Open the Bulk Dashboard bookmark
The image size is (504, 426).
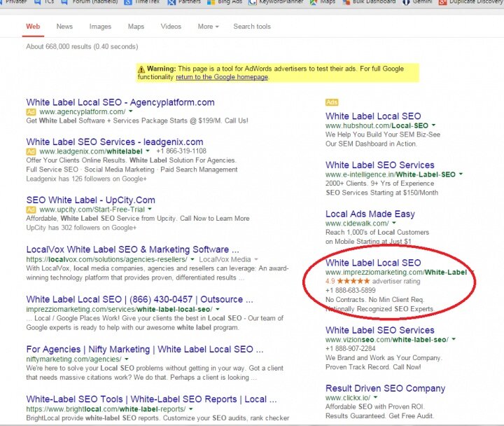pyautogui.click(x=368, y=2)
